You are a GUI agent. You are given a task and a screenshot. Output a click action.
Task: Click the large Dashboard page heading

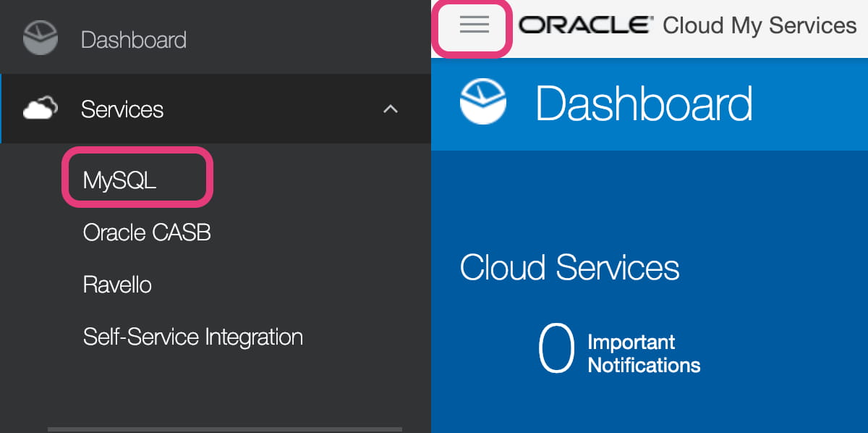[x=644, y=104]
